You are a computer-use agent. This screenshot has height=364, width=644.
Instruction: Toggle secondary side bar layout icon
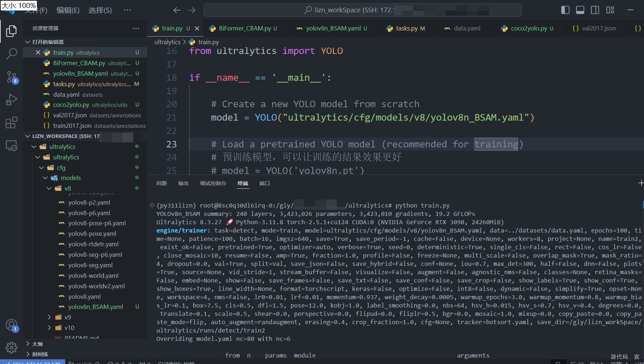[x=595, y=10]
